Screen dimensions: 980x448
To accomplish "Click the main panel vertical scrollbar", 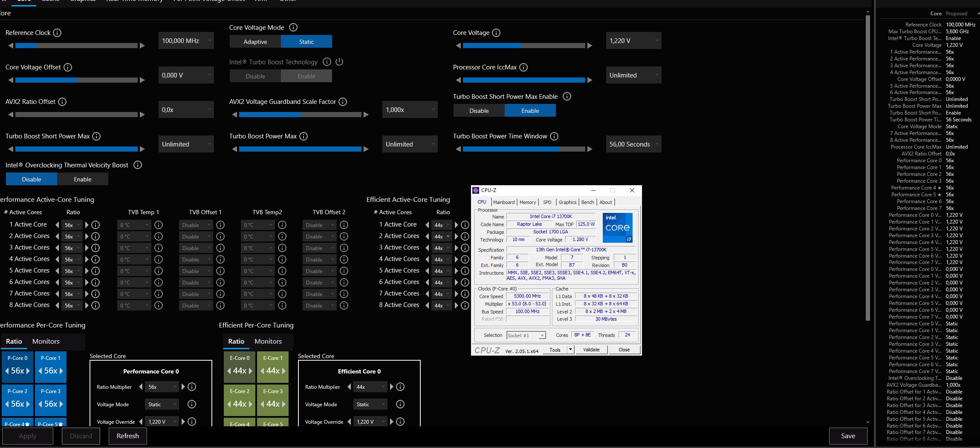I will 867,168.
